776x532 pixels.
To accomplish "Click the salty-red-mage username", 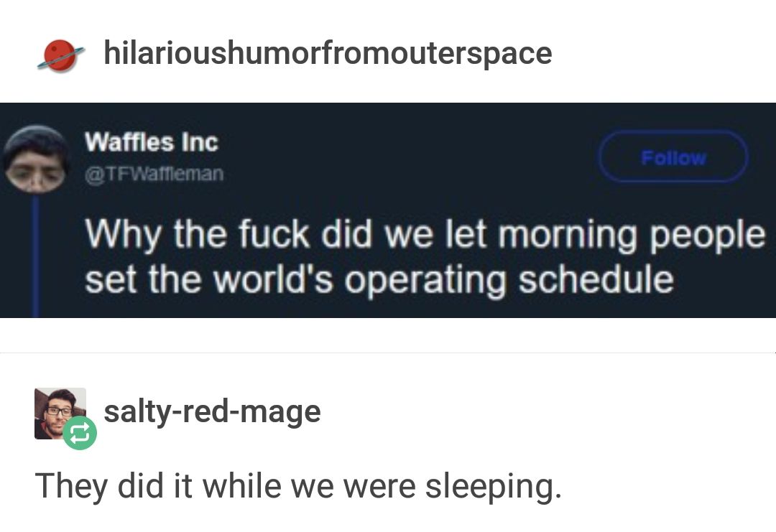I will (x=212, y=411).
